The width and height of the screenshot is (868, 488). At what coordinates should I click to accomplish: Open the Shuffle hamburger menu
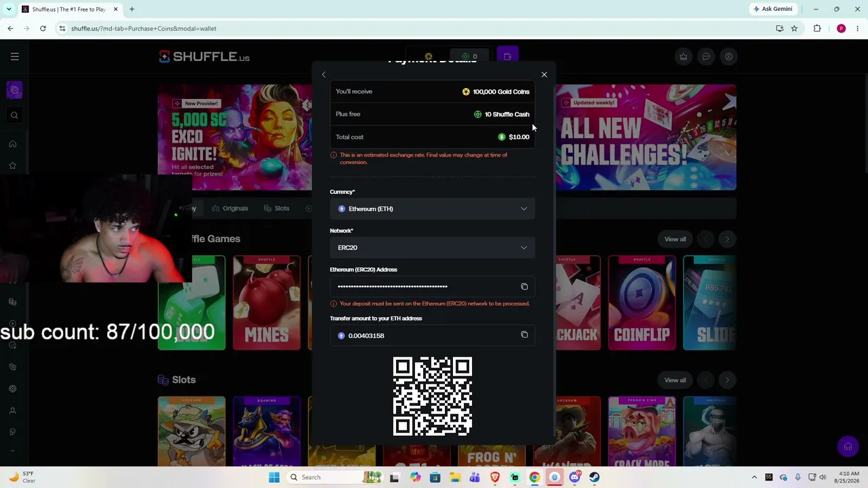[x=14, y=57]
